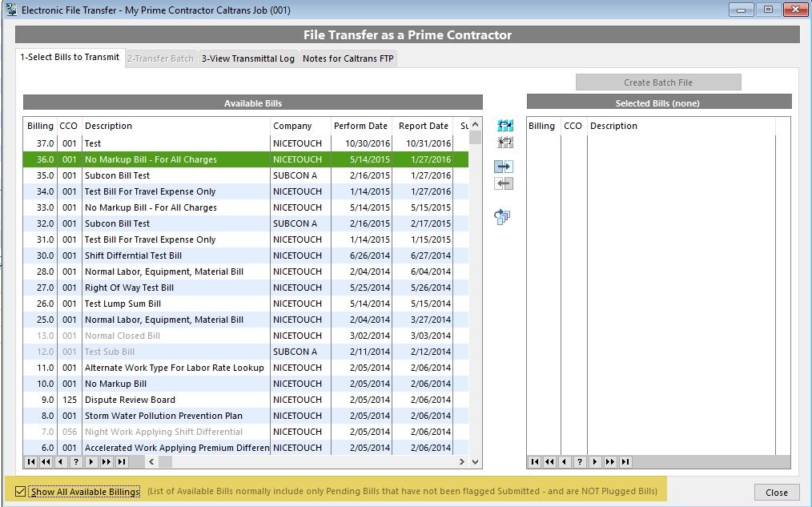Click the CCO column header in Available Bills

point(69,126)
